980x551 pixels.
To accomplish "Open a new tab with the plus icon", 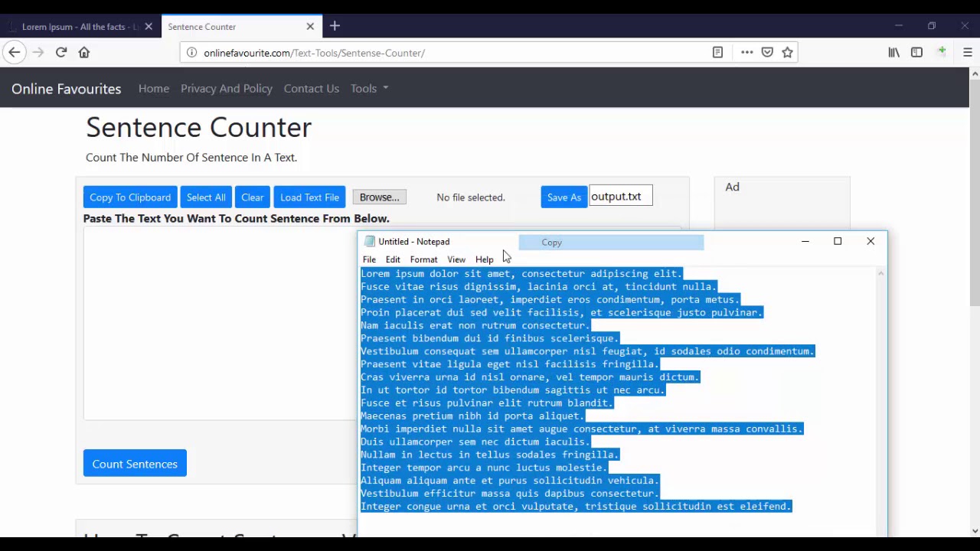I will coord(335,26).
